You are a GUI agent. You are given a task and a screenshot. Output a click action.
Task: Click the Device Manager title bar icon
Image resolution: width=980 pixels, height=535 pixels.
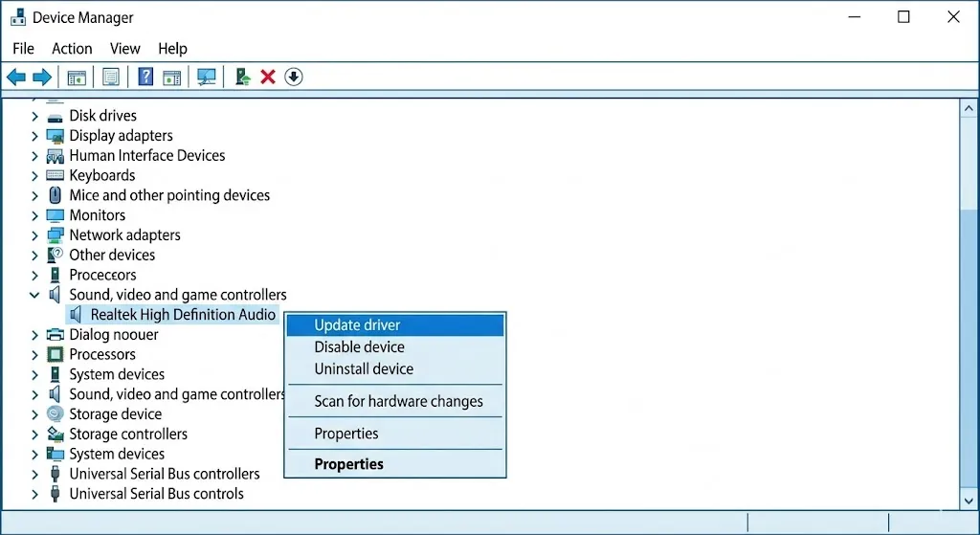(18, 17)
